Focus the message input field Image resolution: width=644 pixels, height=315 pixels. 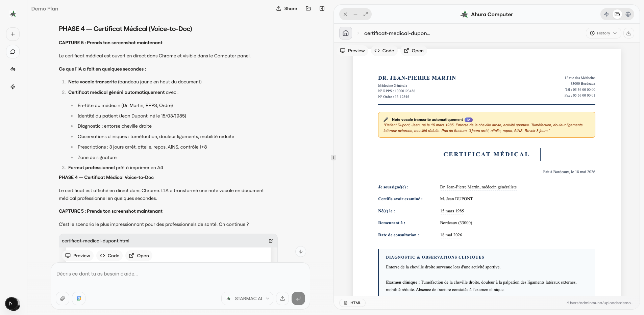180,274
